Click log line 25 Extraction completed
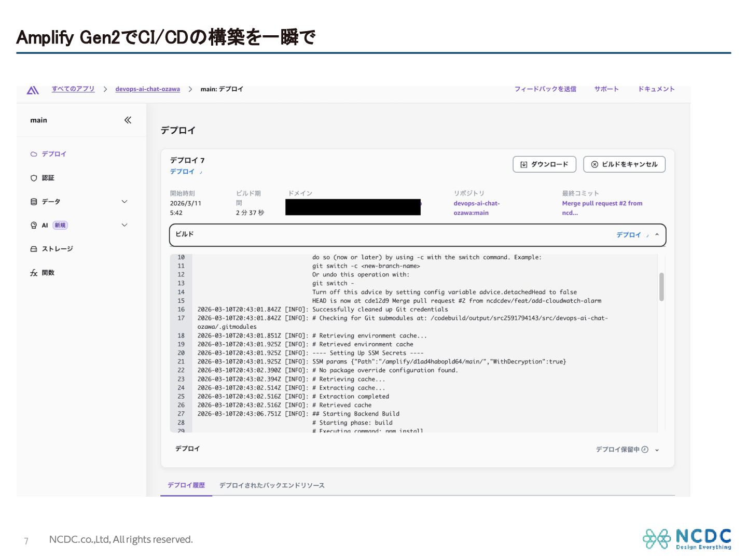The height and width of the screenshot is (560, 747). pyautogui.click(x=293, y=397)
